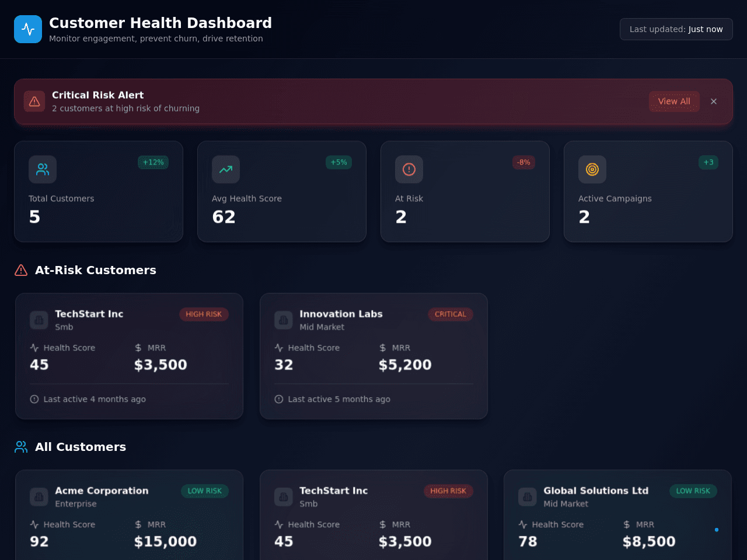
Task: Click health score 32 on Innovation Labs
Action: (x=284, y=365)
